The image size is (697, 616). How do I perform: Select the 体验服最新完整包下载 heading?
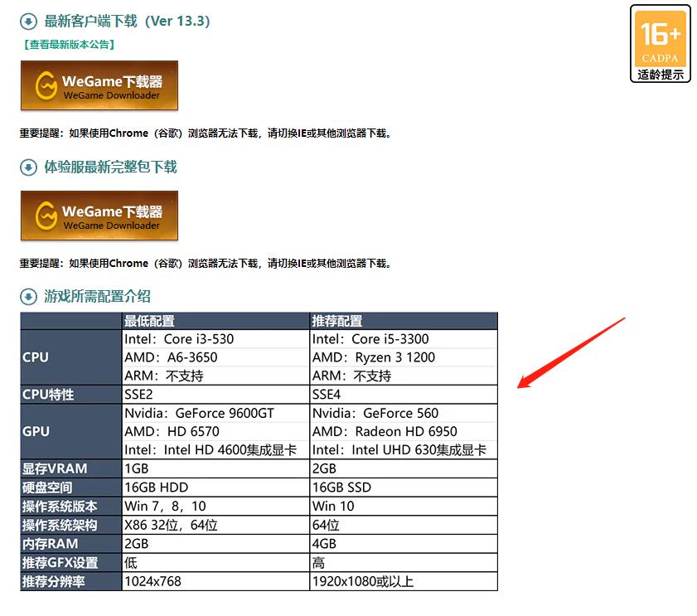click(110, 167)
